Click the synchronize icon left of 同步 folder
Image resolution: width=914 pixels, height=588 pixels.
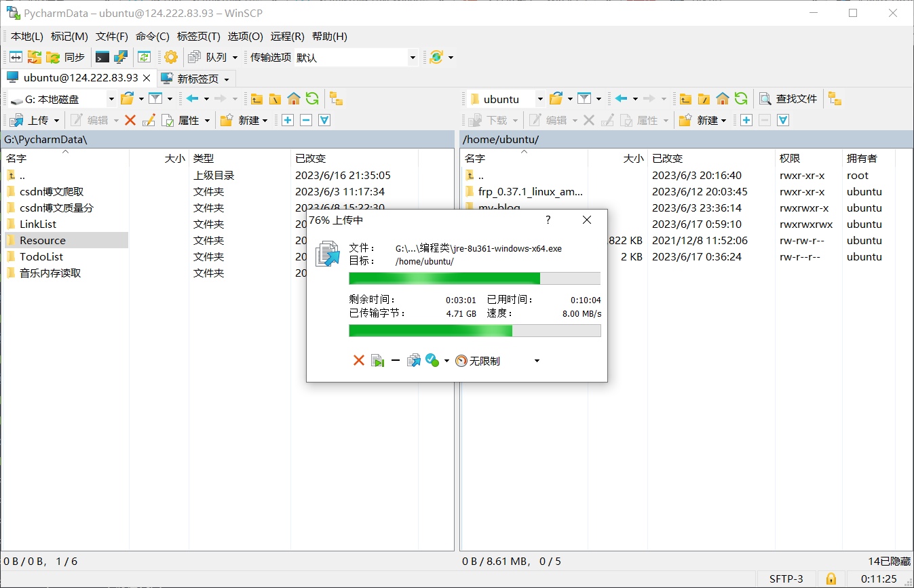(x=35, y=57)
